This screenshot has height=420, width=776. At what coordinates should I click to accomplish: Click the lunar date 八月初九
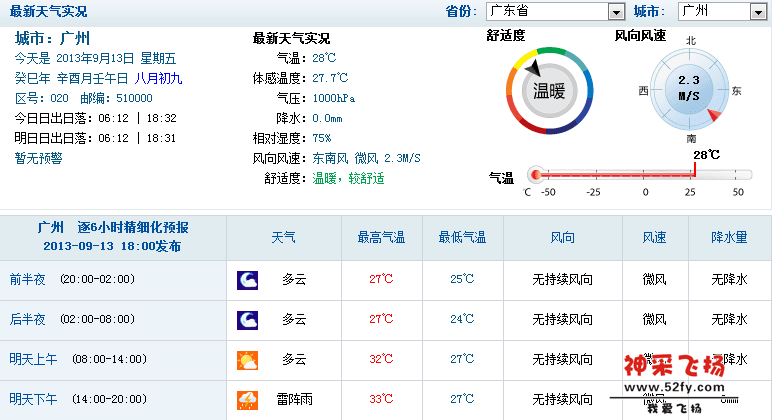pyautogui.click(x=158, y=78)
